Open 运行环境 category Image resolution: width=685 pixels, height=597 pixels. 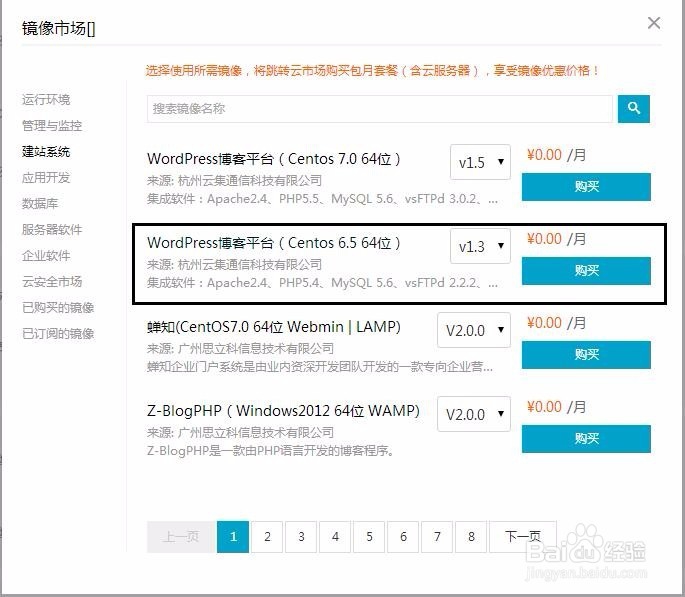(46, 100)
